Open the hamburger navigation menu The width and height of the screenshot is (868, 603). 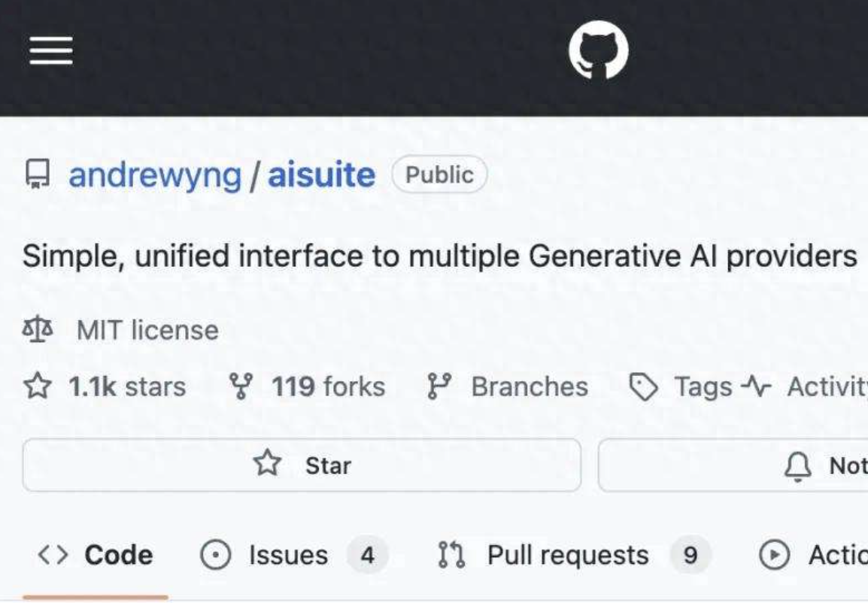click(51, 52)
